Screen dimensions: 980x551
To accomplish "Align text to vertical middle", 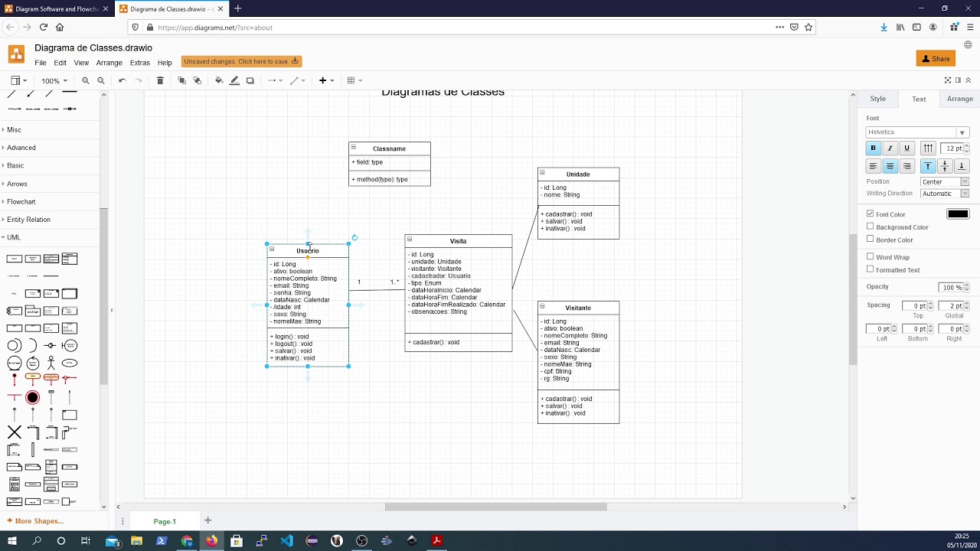I will pyautogui.click(x=945, y=166).
